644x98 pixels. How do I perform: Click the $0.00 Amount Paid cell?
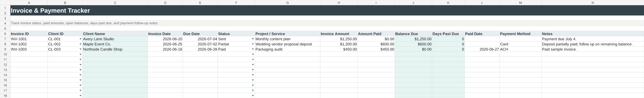click(376, 39)
